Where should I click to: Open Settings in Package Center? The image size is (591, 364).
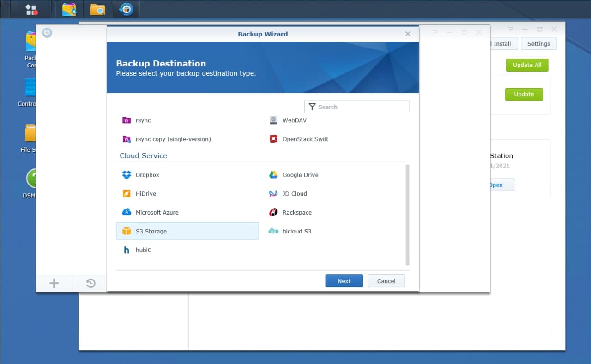(x=539, y=44)
